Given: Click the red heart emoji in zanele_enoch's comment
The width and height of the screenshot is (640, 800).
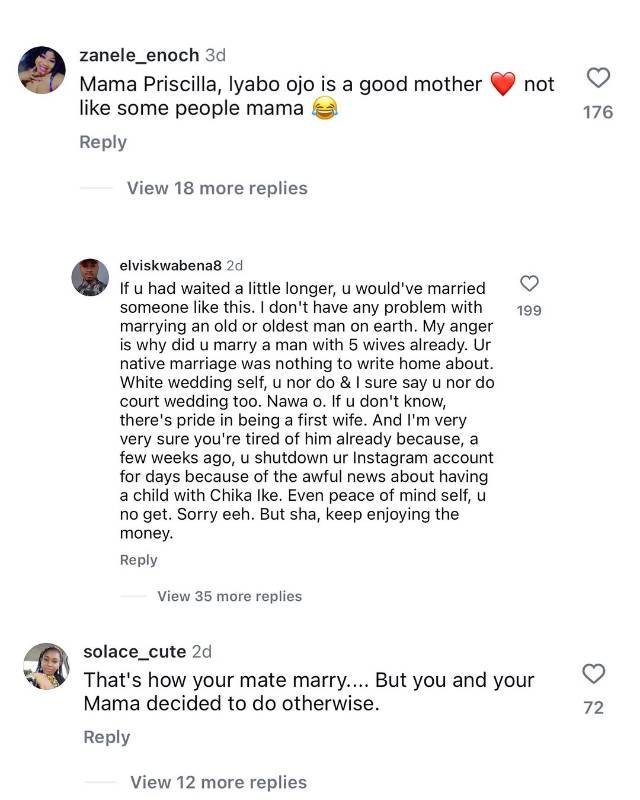Looking at the screenshot, I should tap(503, 85).
